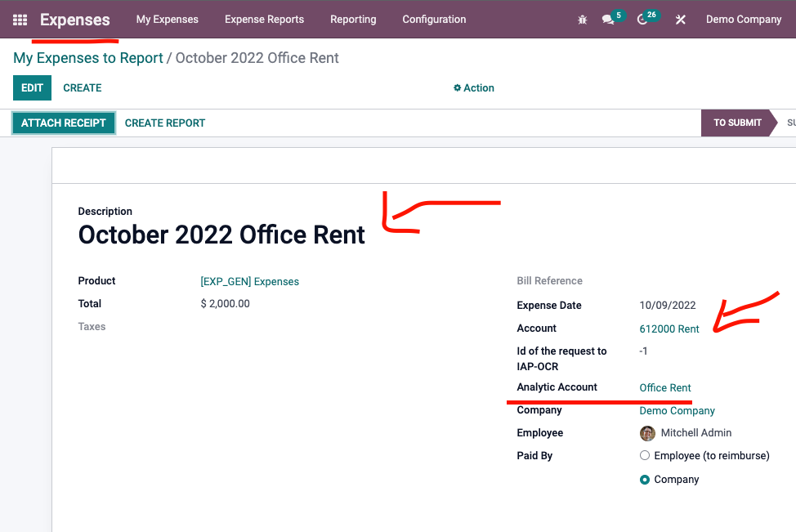
Task: Click the Edit button
Action: tap(32, 88)
